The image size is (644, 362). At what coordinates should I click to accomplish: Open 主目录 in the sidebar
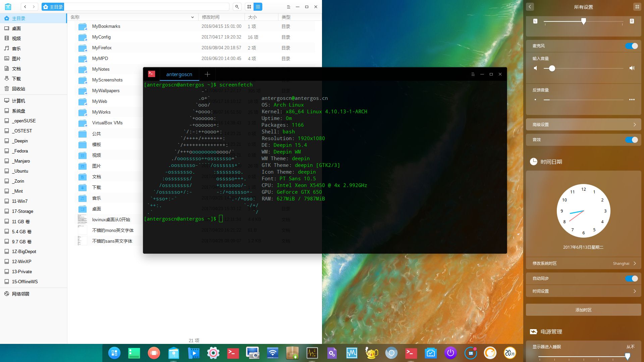(x=34, y=18)
